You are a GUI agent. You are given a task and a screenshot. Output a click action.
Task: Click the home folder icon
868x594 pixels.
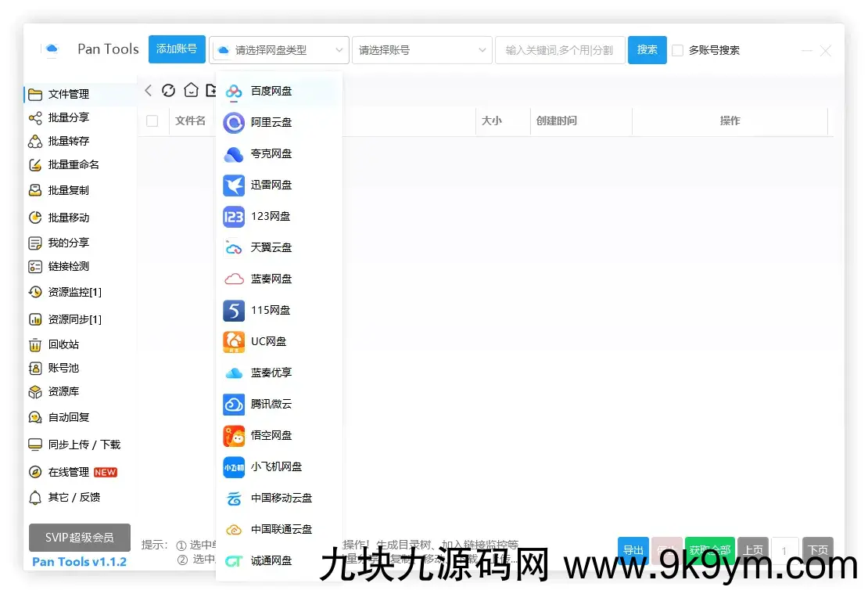191,91
